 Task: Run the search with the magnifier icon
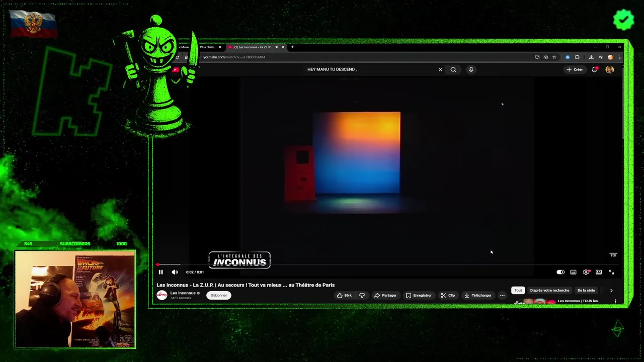point(453,69)
